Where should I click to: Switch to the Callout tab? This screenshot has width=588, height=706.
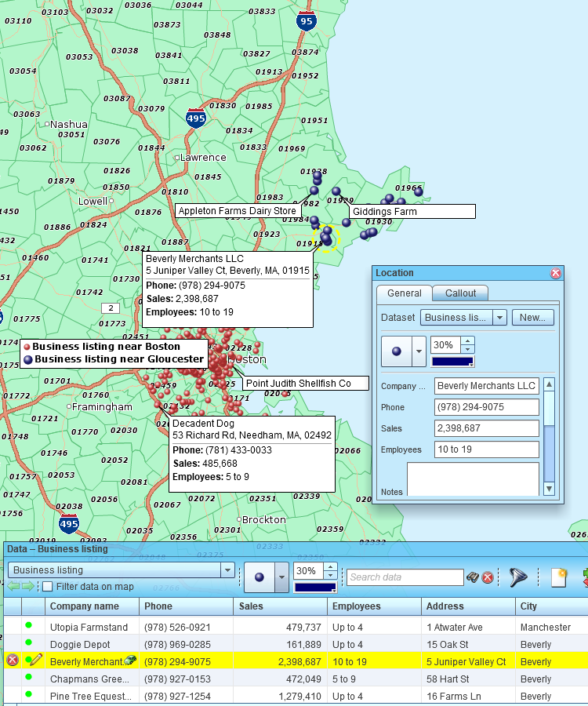(460, 293)
